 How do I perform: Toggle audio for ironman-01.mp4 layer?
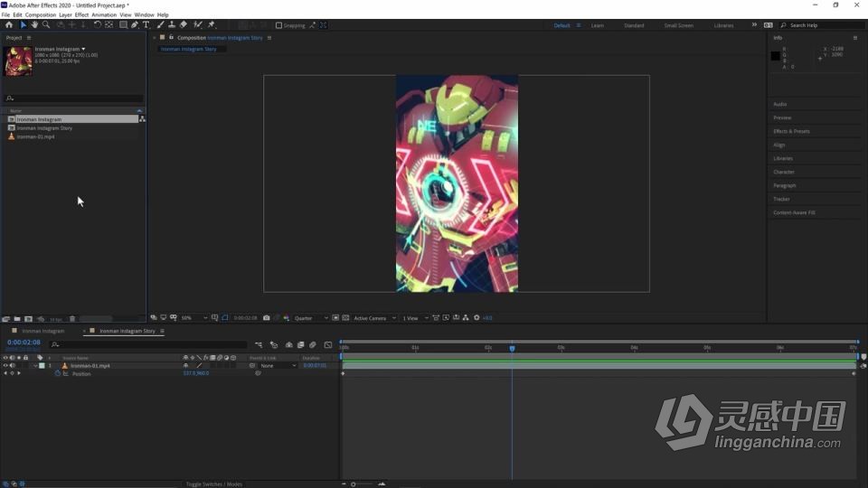(12, 366)
